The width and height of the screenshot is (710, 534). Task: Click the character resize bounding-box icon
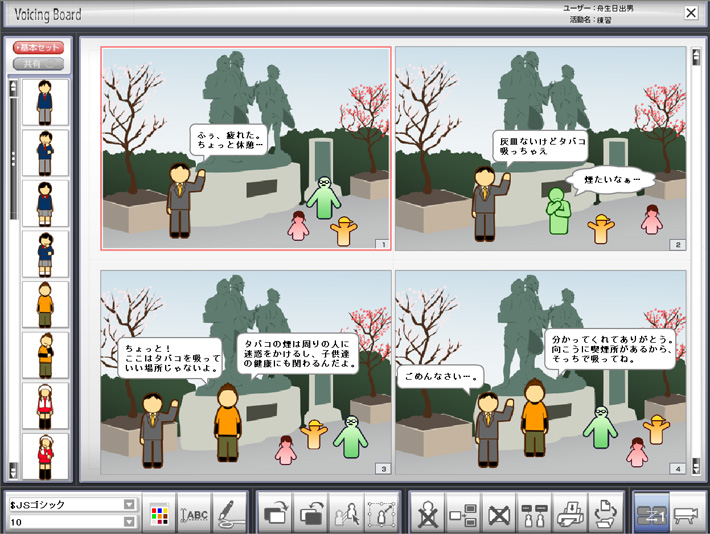(x=381, y=512)
